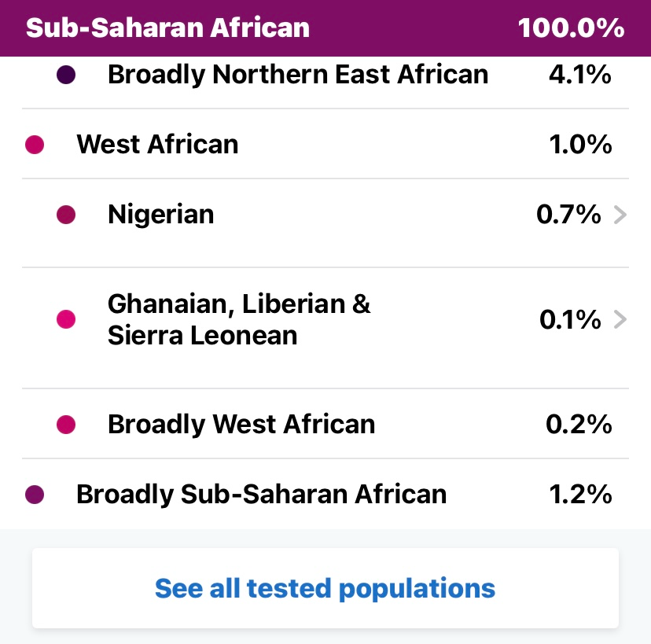Open Nigerian ancestry details chevron
The image size is (651, 644).
620,215
